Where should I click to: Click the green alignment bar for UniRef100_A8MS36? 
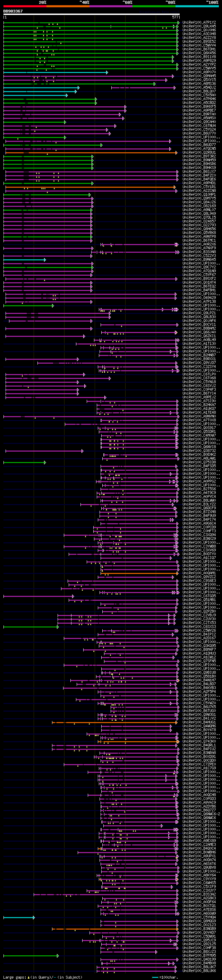[79, 84]
